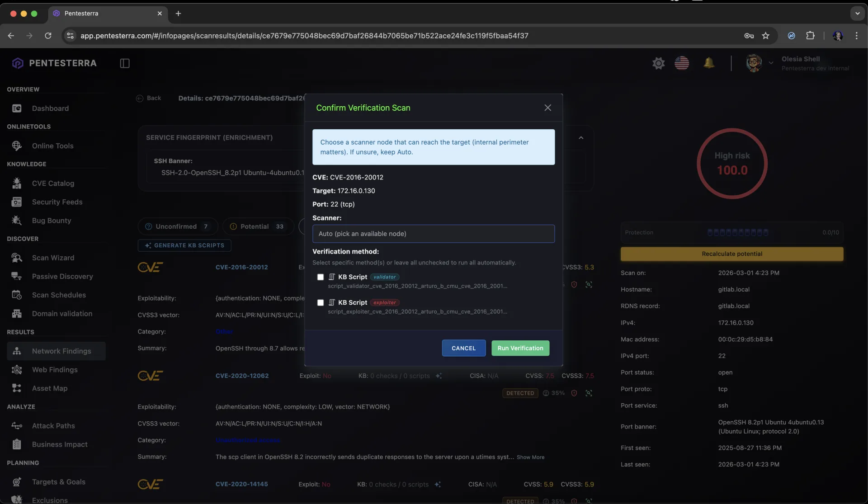The width and height of the screenshot is (868, 504).
Task: Collapse the Service Fingerprint panel chevron
Action: pyautogui.click(x=581, y=137)
